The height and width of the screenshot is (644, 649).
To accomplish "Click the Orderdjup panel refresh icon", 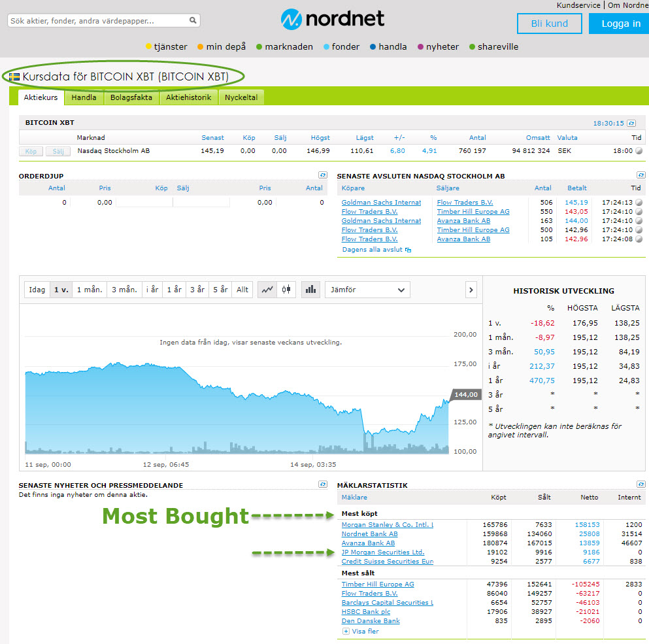I will [x=323, y=175].
